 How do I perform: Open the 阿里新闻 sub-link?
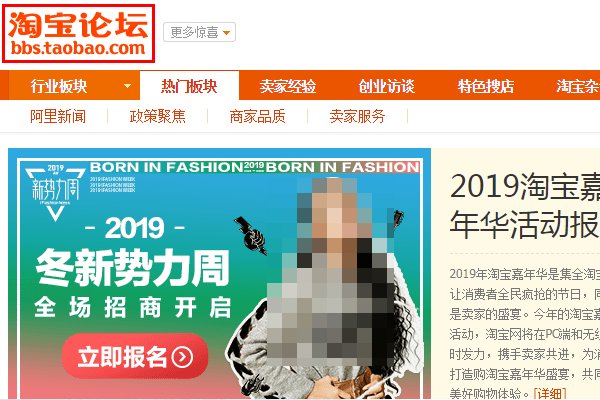pyautogui.click(x=58, y=116)
